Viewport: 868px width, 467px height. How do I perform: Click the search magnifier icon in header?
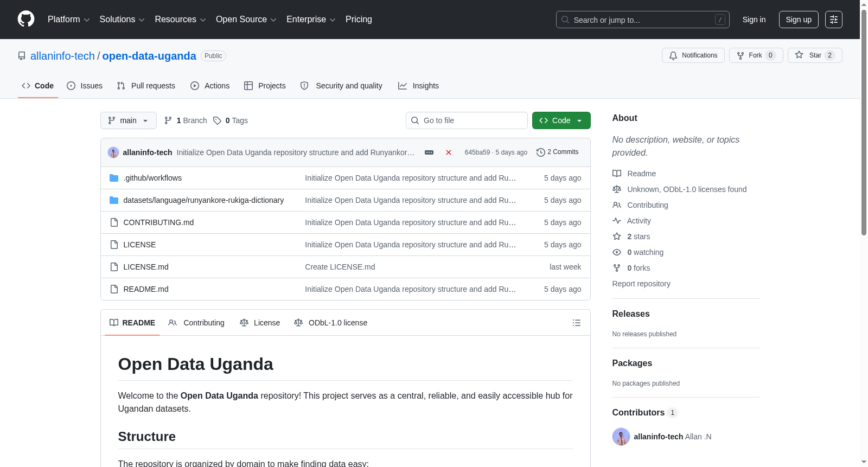click(565, 20)
